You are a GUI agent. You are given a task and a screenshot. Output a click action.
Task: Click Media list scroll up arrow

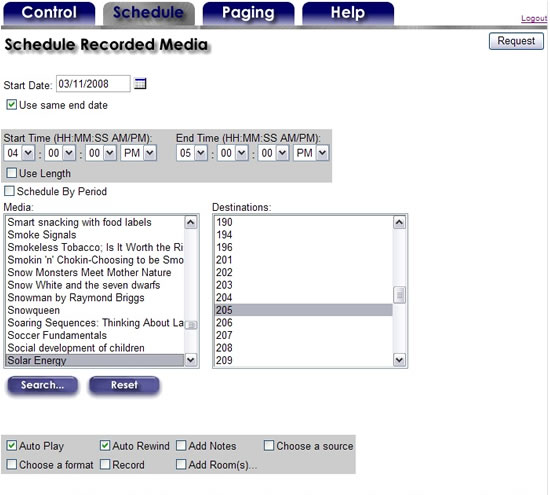click(190, 222)
